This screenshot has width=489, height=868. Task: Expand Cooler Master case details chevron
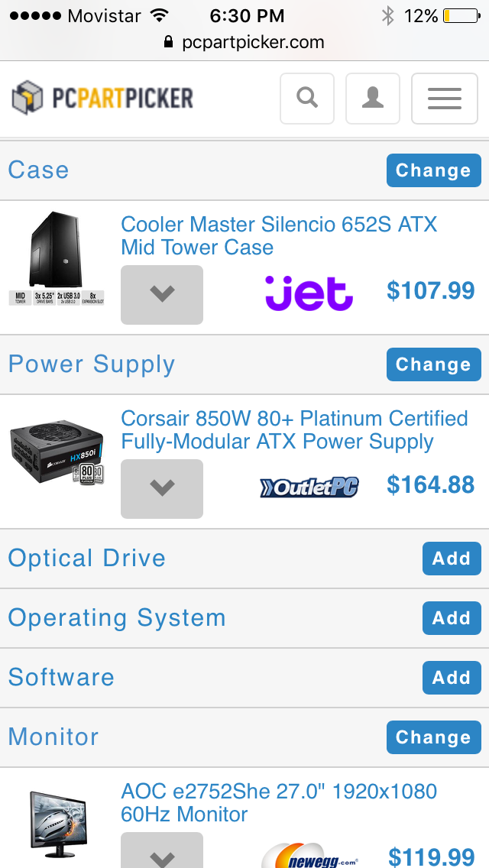[x=162, y=294]
